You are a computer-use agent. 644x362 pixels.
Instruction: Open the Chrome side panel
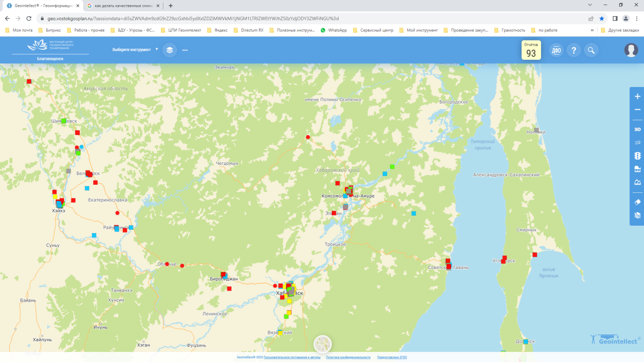click(615, 18)
